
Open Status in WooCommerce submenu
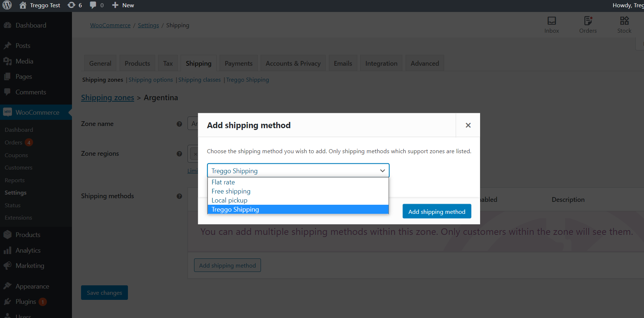click(x=13, y=205)
